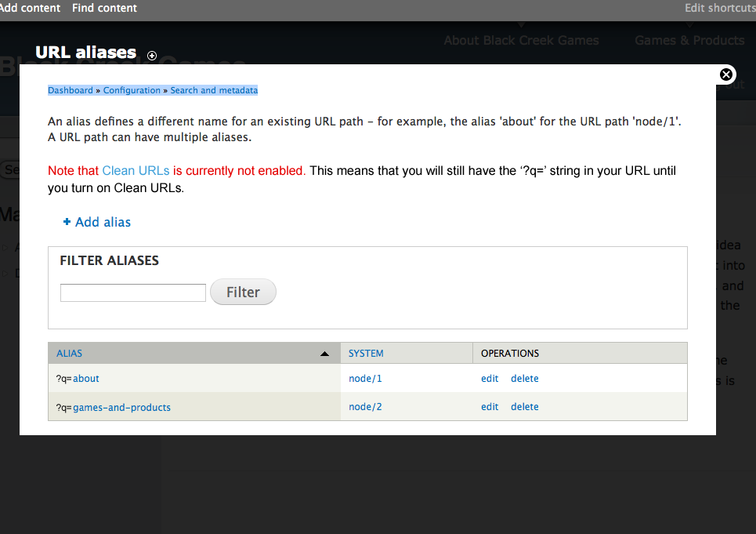The height and width of the screenshot is (534, 756).
Task: Edit the alias for node/1
Action: (x=489, y=378)
